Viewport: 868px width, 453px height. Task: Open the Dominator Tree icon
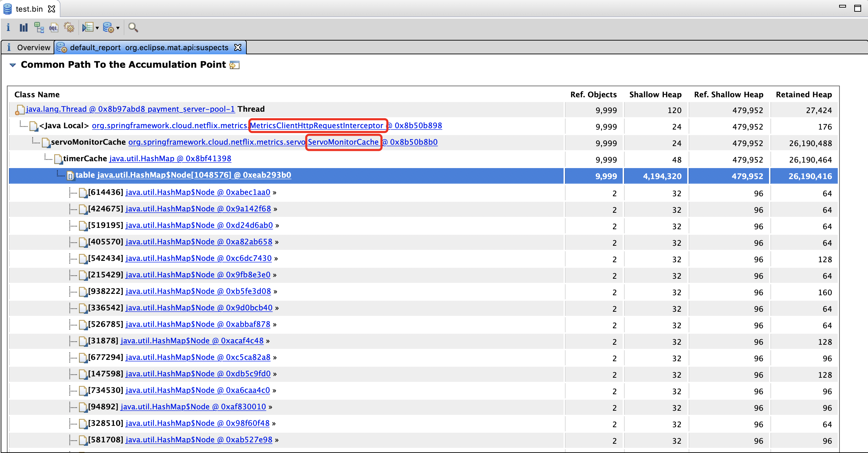(x=39, y=27)
